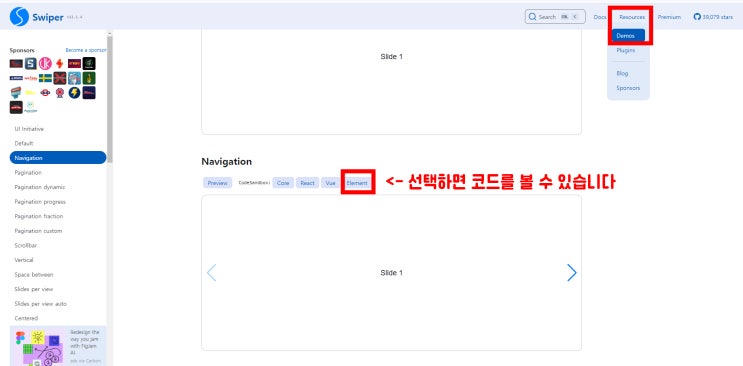Open the React CodeSandbox button
743x366 pixels.
click(308, 183)
